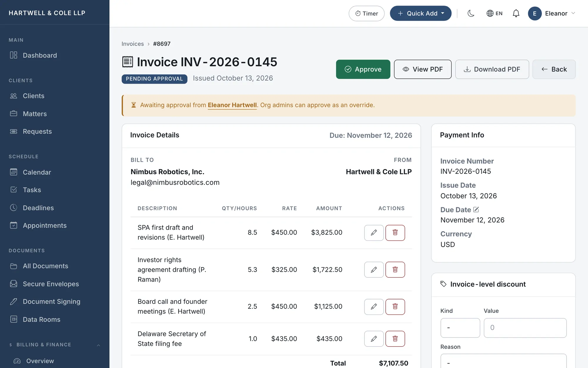Download the invoice PDF
The width and height of the screenshot is (588, 368).
(x=492, y=69)
